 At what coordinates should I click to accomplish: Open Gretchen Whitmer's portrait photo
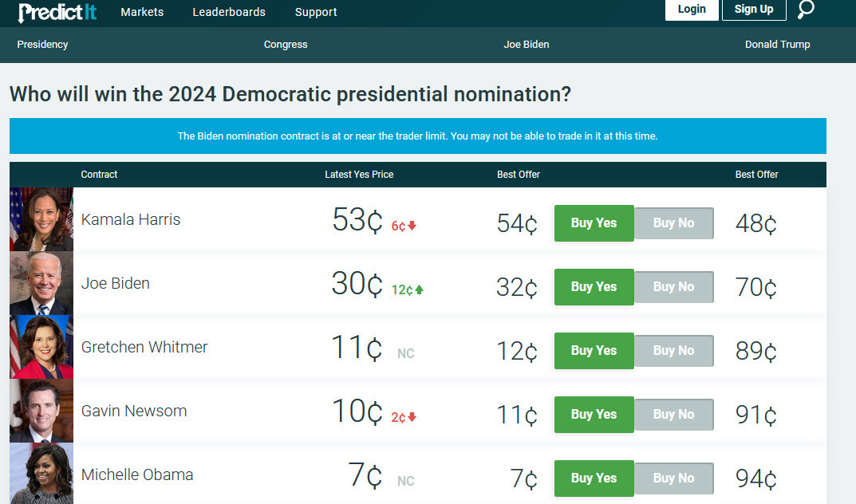point(41,347)
